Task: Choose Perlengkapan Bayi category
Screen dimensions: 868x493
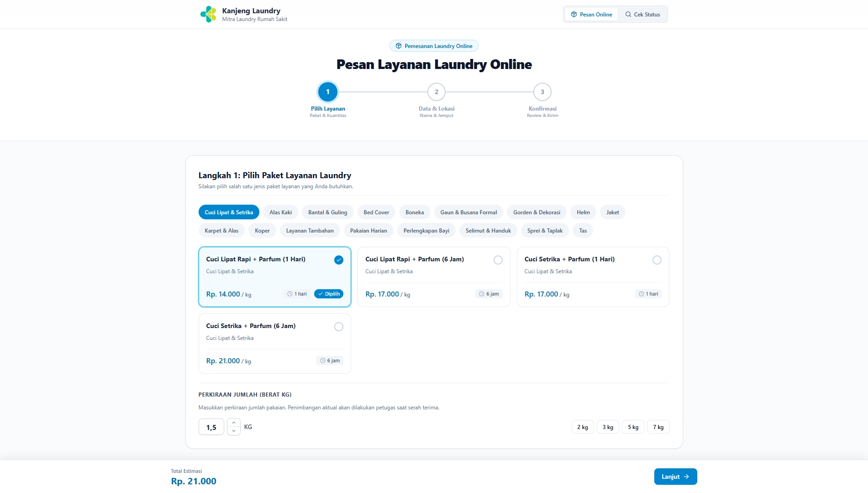Action: (426, 230)
